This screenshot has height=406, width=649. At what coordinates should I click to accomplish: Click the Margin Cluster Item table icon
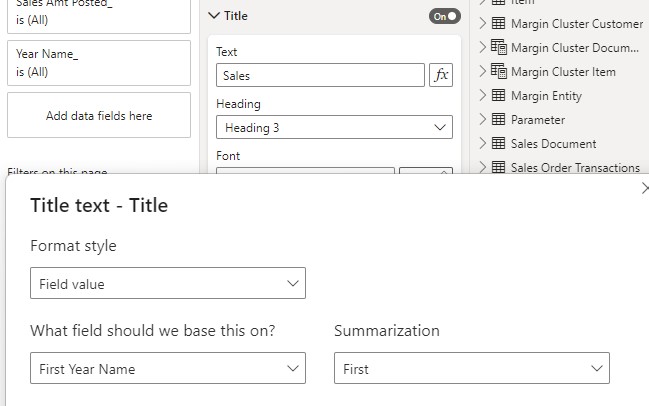click(x=498, y=71)
